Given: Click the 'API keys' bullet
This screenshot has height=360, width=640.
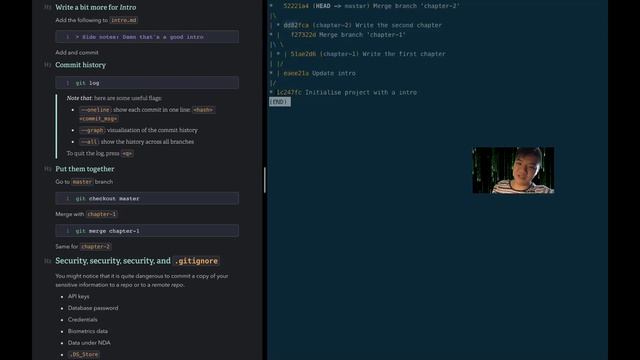Looking at the screenshot, I should [x=78, y=296].
